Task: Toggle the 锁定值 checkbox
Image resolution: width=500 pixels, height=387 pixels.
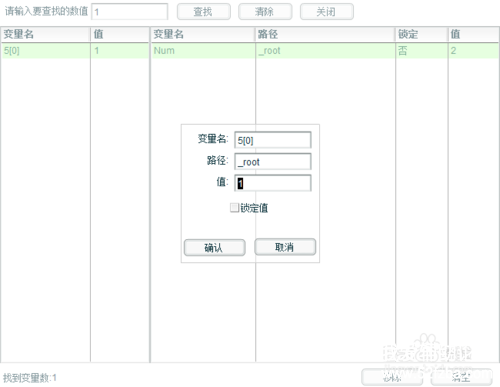Action: click(234, 207)
